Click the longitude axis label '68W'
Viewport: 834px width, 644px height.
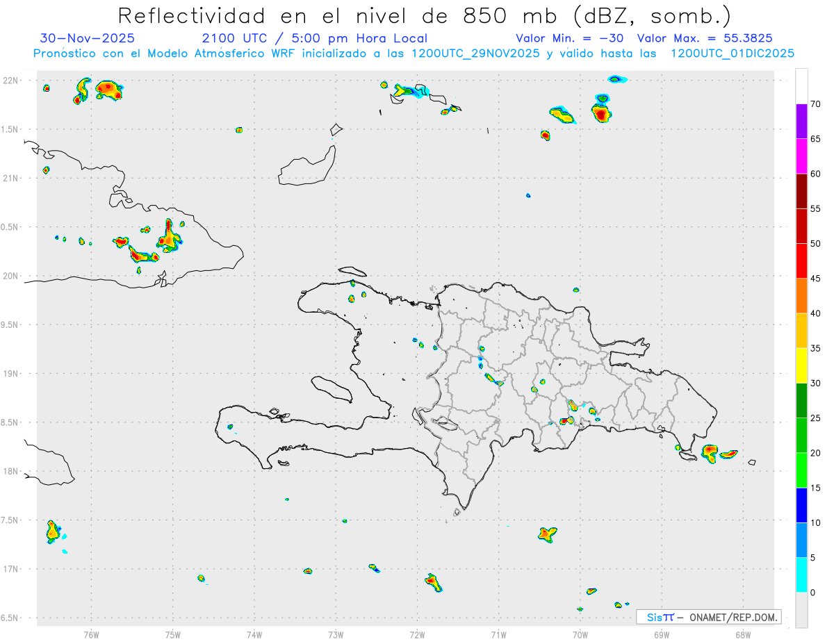point(743,634)
